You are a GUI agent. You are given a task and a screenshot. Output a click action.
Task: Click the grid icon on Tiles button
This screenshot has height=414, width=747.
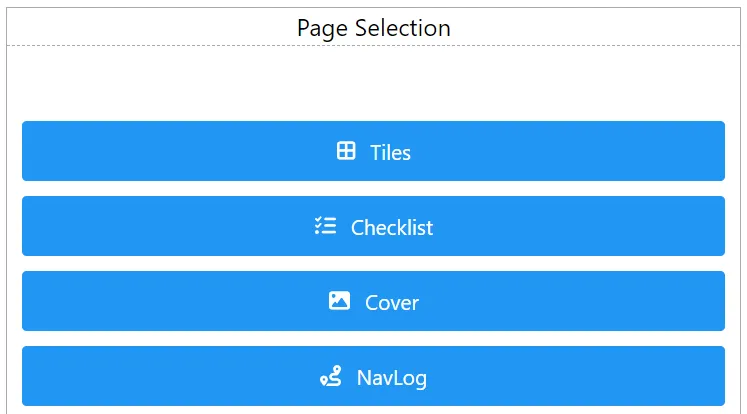(x=346, y=151)
